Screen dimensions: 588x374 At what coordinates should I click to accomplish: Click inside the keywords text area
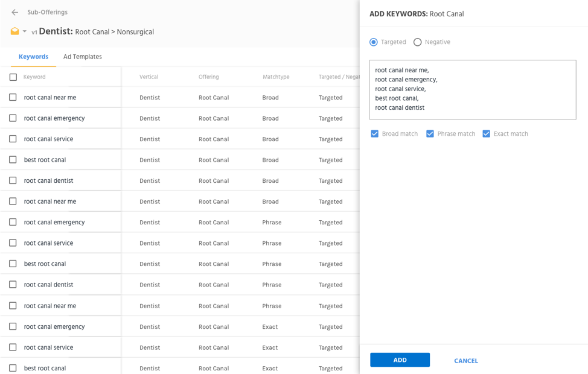pos(473,89)
